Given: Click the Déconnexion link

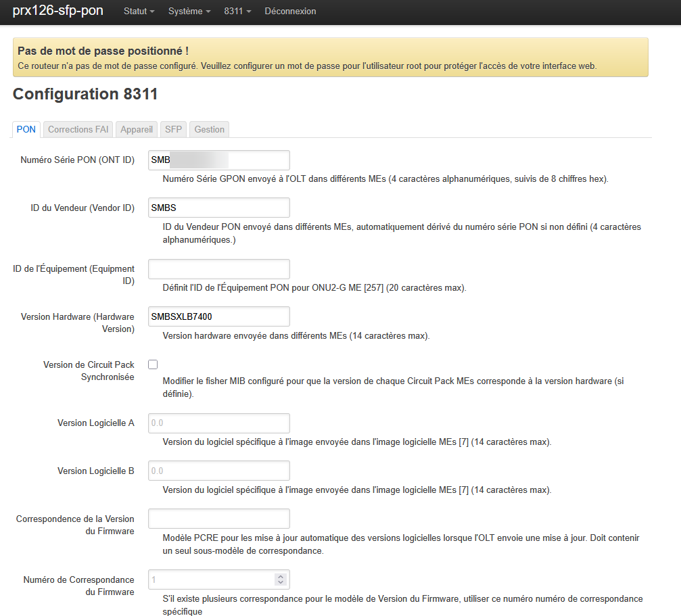Looking at the screenshot, I should pyautogui.click(x=290, y=11).
